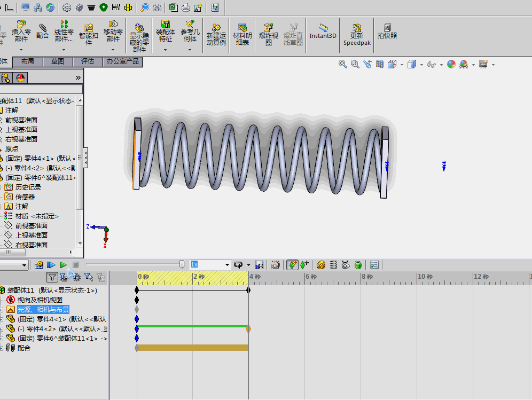Open the 办公室产品 tab
Screen dimensions: 532x400
(122, 61)
